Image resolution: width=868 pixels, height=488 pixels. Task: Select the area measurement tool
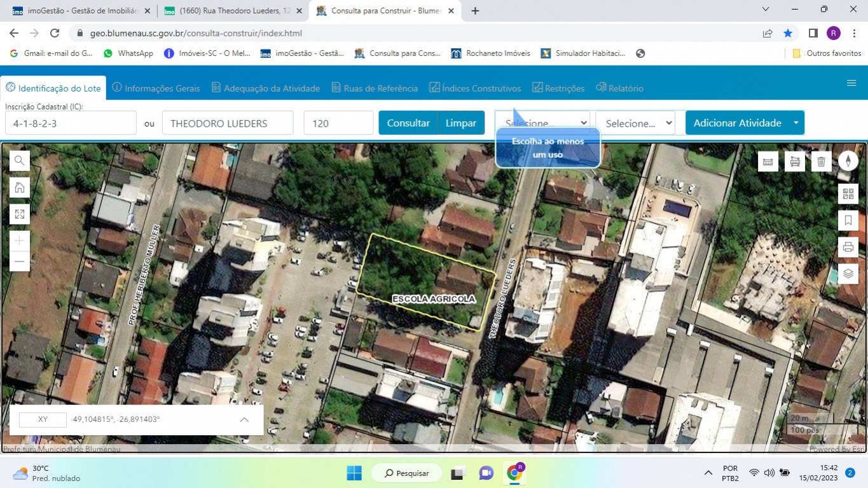tap(794, 162)
